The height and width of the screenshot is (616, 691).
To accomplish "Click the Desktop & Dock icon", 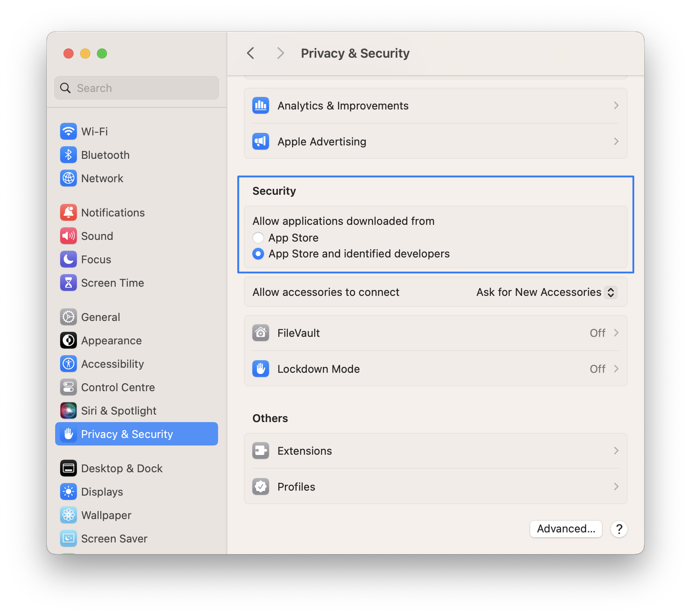I will 69,468.
